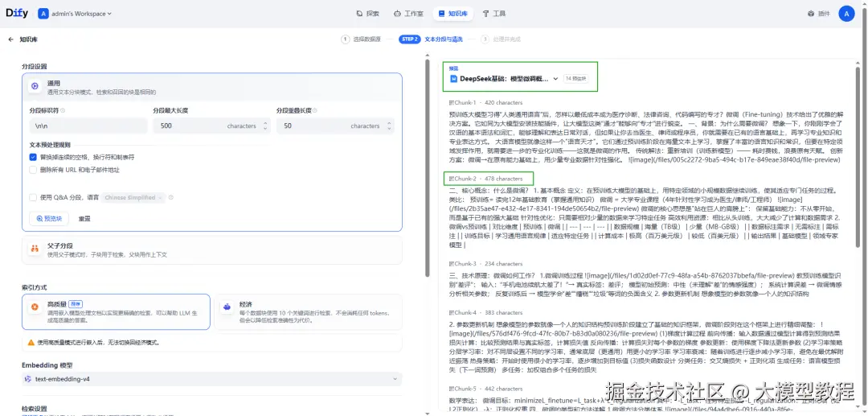Click the back arrow next to 知识库
Viewport: 868px width, 416px height.
click(10, 39)
